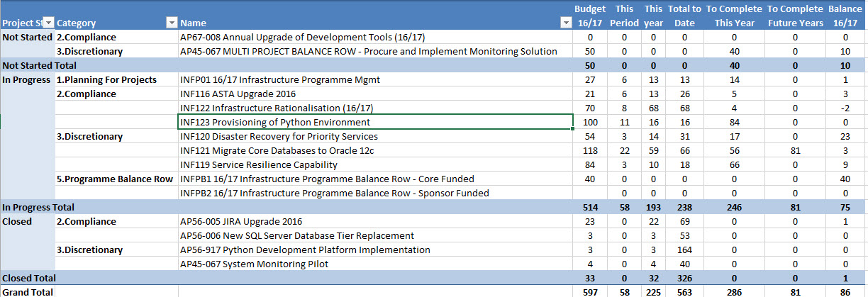This screenshot has height=297, width=868.
Task: Click the To Complete Future Years header
Action: click(795, 16)
